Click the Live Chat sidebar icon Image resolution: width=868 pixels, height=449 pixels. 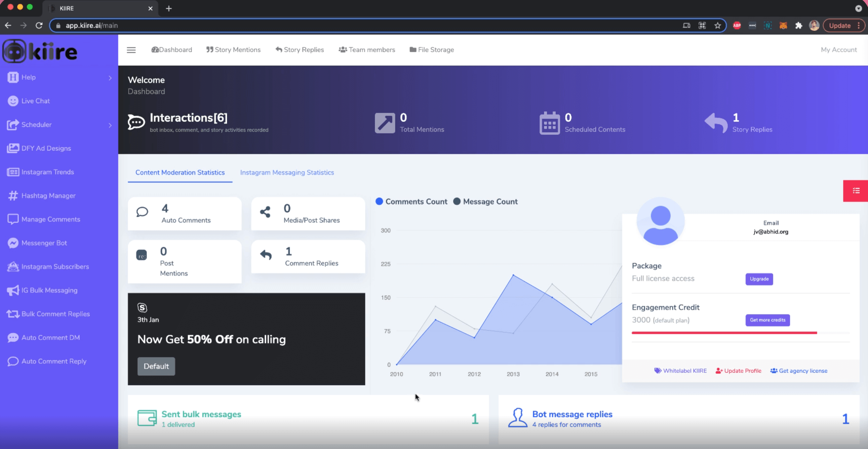pyautogui.click(x=12, y=100)
